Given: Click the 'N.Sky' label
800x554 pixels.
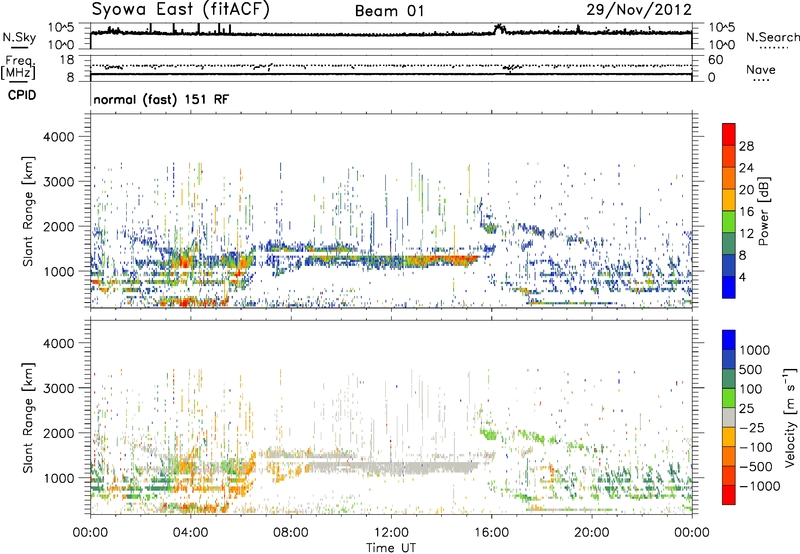Looking at the screenshot, I should (x=19, y=37).
